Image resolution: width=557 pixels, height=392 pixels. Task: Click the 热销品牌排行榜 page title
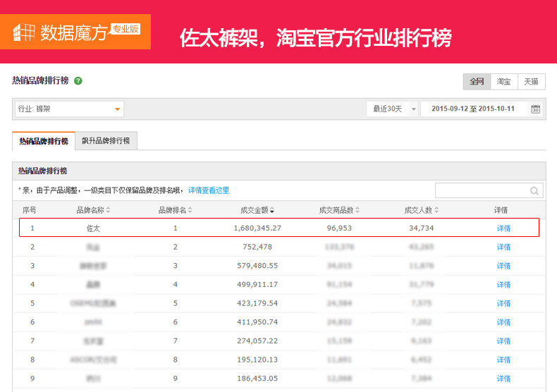coord(40,80)
